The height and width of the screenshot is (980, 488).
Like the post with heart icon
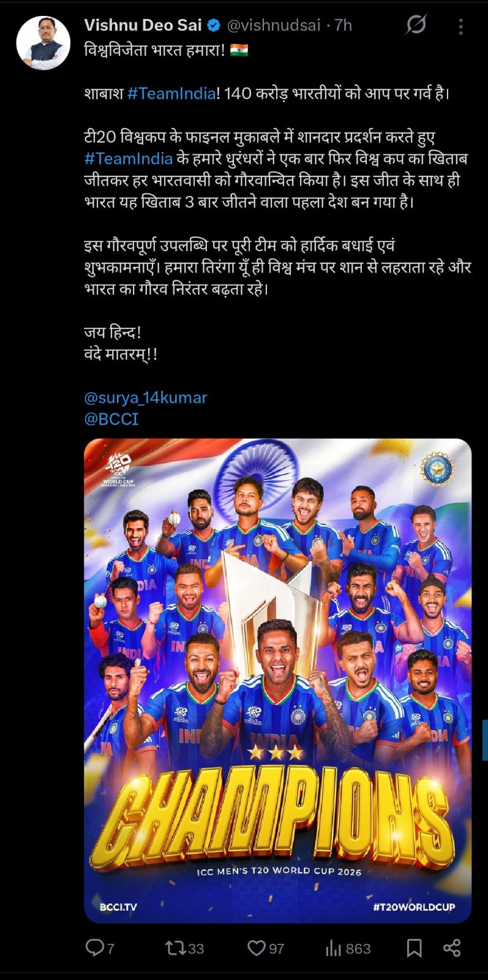pyautogui.click(x=256, y=948)
